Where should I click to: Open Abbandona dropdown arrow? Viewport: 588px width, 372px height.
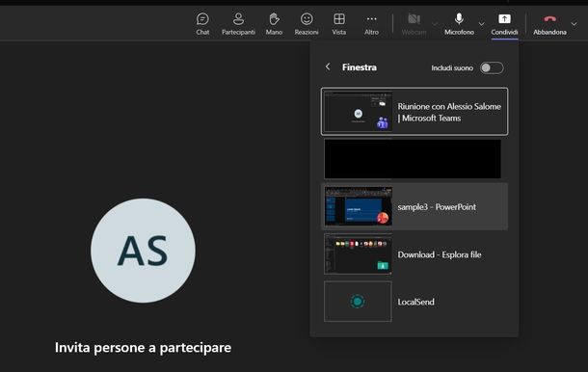pyautogui.click(x=574, y=24)
